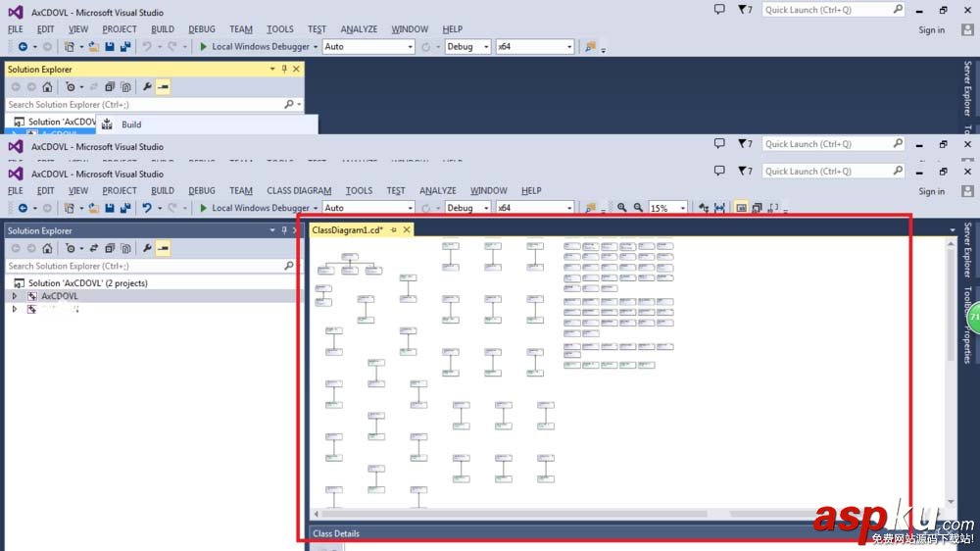Click Undo arrow in Class Diagram window toolbar
The image size is (980, 551).
146,208
